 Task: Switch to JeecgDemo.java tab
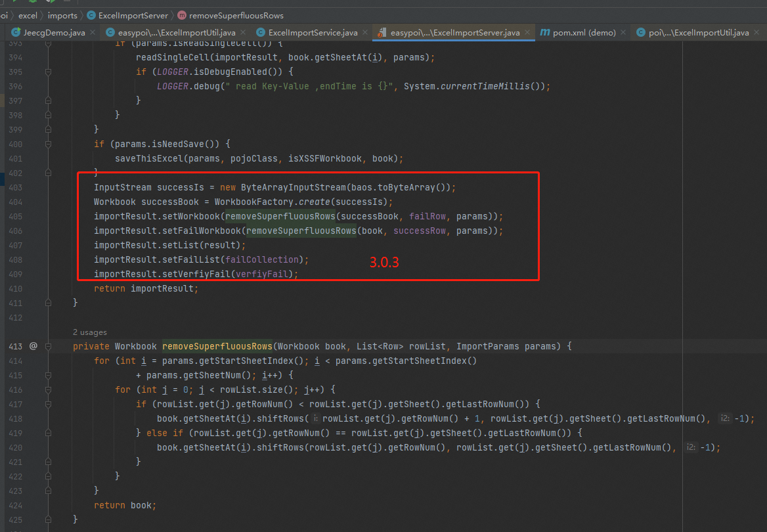click(55, 32)
